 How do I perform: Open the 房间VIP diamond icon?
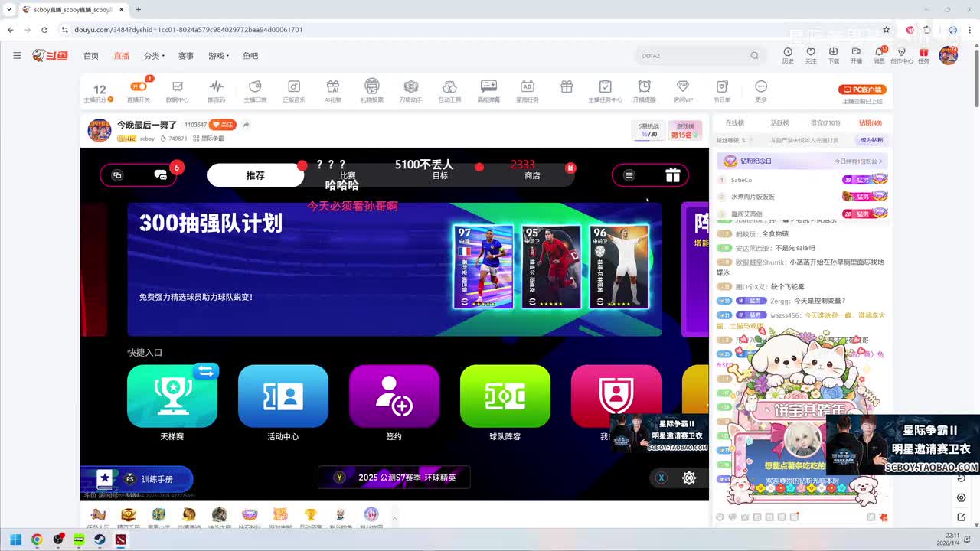click(683, 87)
